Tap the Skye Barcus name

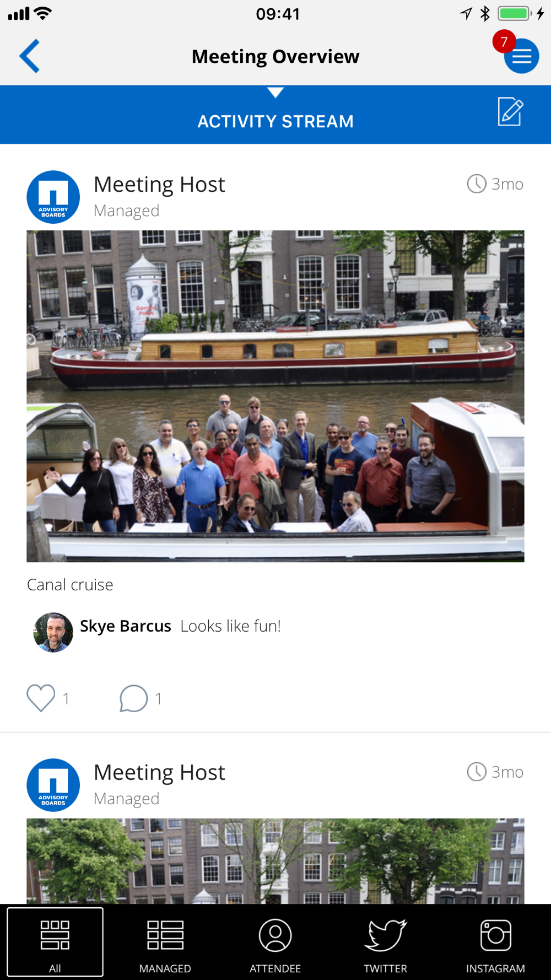coord(126,626)
